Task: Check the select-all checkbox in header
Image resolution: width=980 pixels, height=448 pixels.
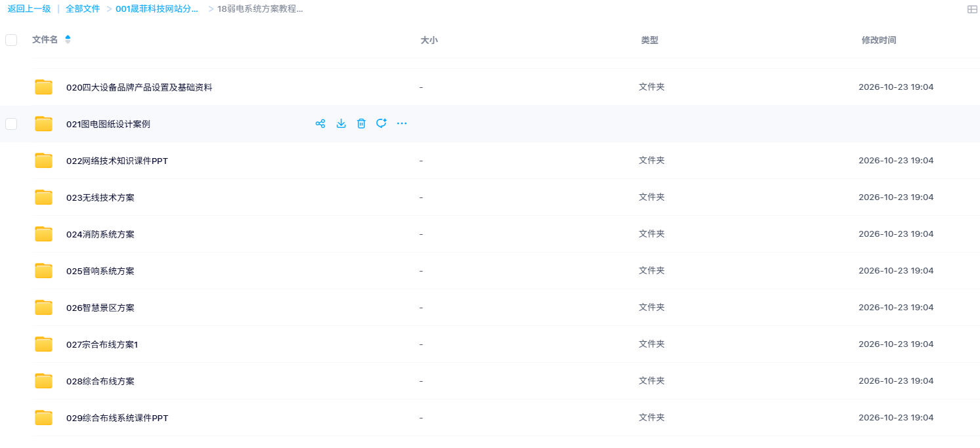Action: [11, 40]
